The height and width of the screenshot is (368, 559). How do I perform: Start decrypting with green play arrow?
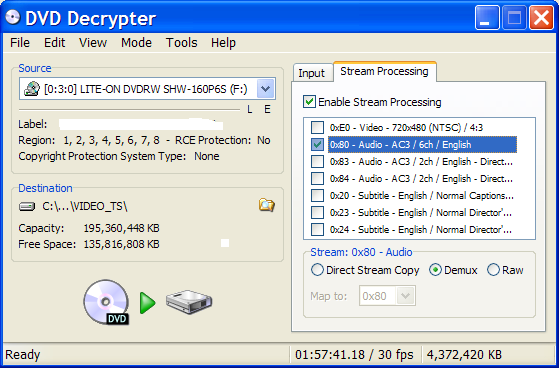[147, 303]
